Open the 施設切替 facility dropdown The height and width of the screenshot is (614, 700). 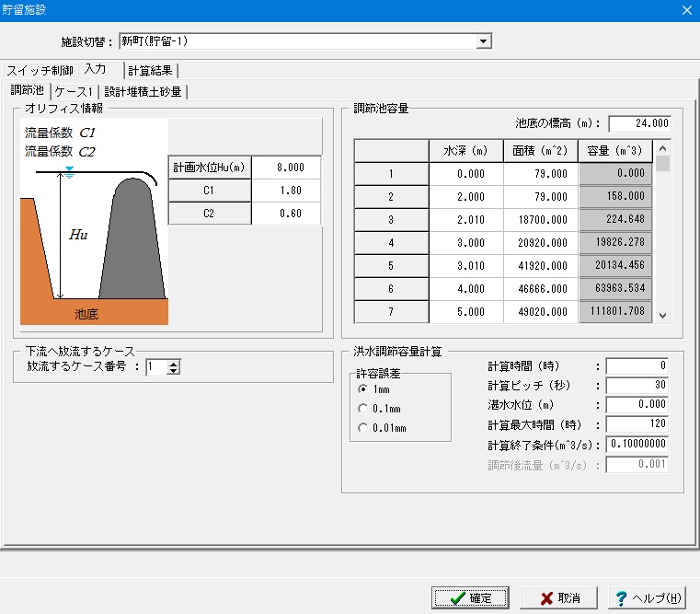[483, 41]
